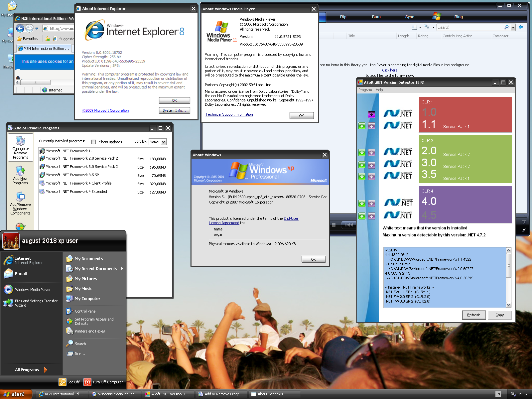Expand My Recent Documents submenu arrow
The height and width of the screenshot is (399, 532).
[x=122, y=269]
